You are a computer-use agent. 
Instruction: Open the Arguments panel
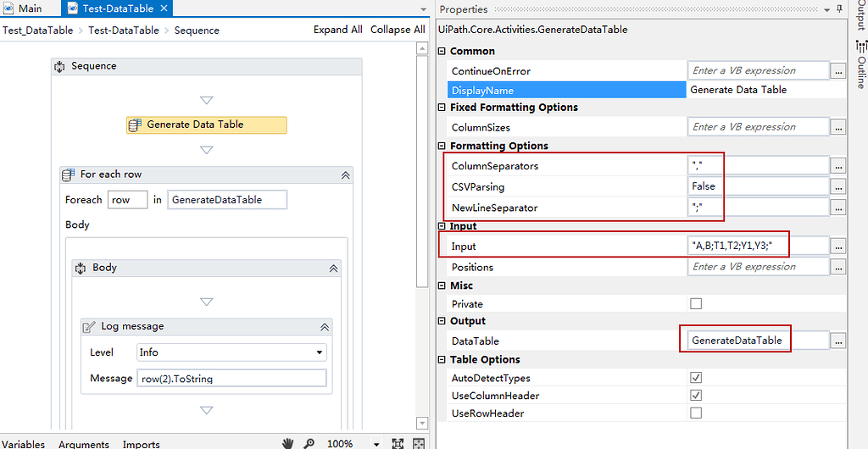click(x=84, y=444)
